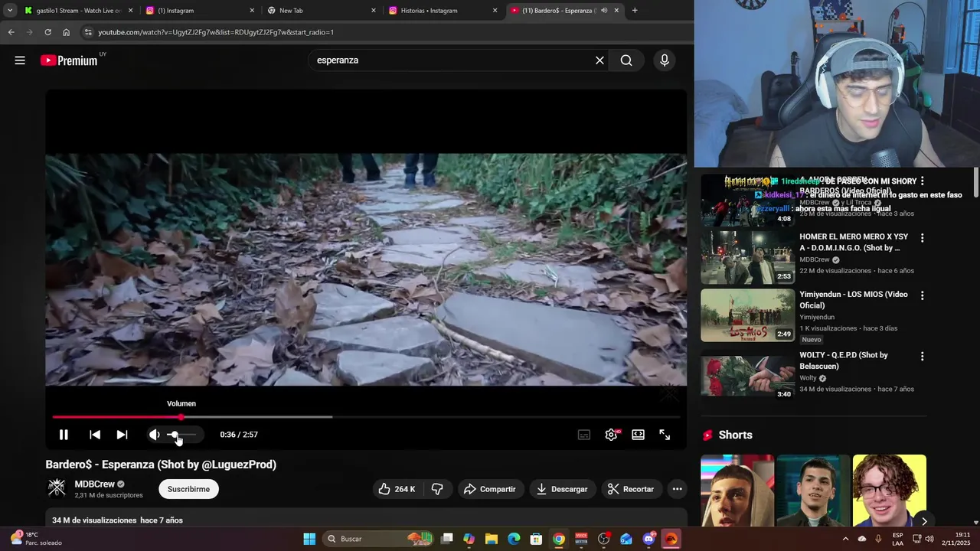
Task: Go to previous video in playlist
Action: [x=95, y=435]
